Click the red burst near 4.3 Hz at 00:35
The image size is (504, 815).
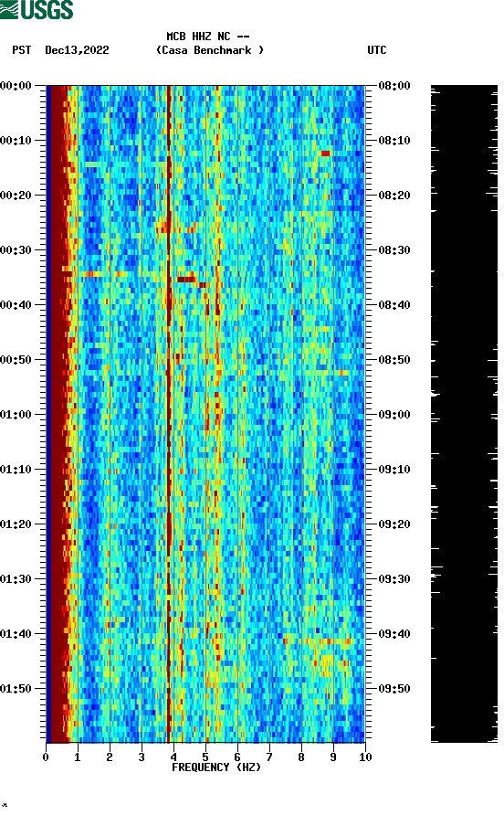coord(186,280)
